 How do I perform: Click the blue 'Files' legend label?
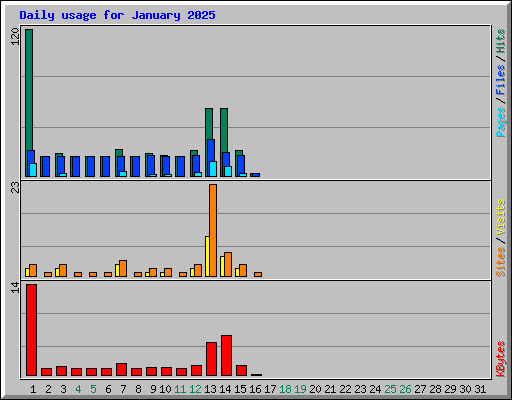coord(500,79)
